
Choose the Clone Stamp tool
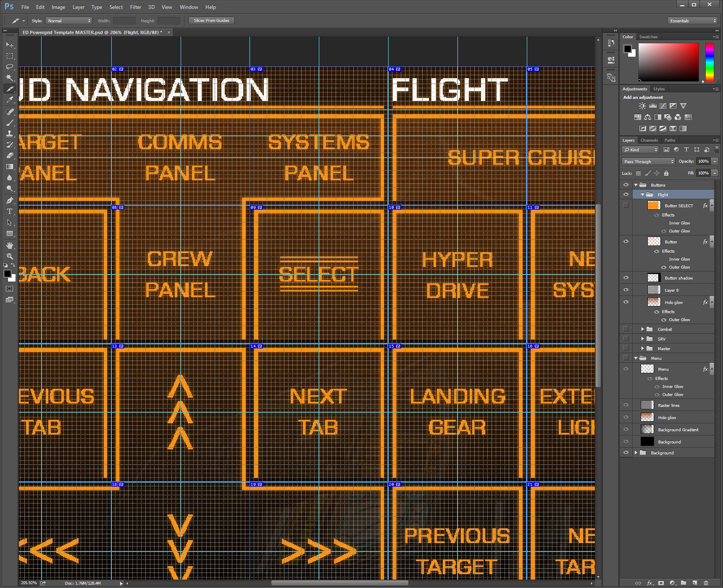click(10, 134)
